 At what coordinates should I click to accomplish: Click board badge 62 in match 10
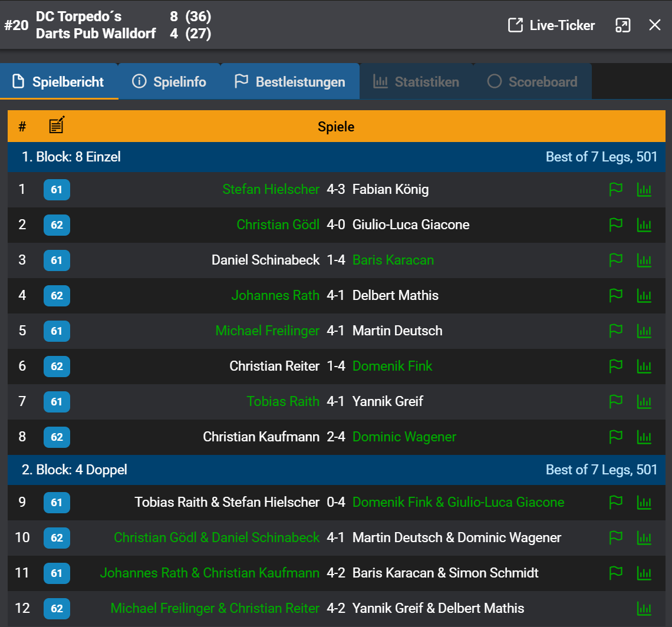[57, 538]
